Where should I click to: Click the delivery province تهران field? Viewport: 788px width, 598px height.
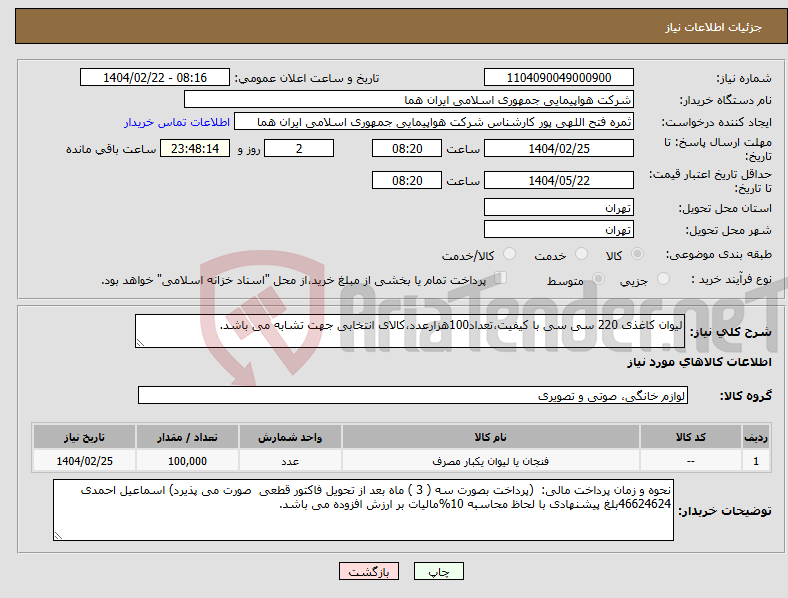pos(559,207)
